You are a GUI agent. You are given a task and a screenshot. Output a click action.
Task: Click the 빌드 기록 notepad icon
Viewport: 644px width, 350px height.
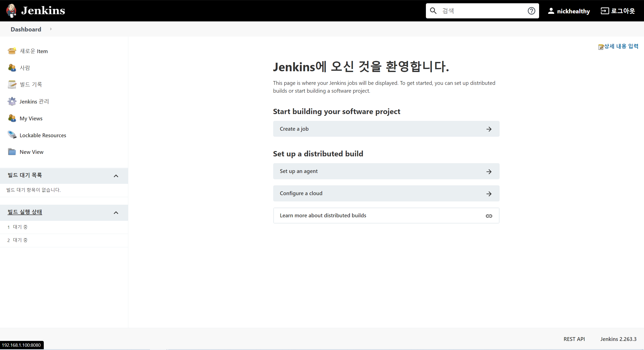[x=12, y=84]
